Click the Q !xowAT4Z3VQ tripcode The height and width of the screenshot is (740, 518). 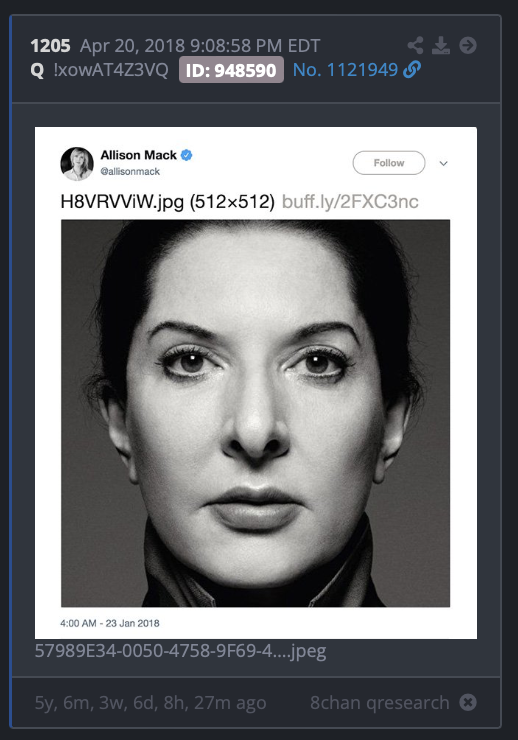[100, 70]
